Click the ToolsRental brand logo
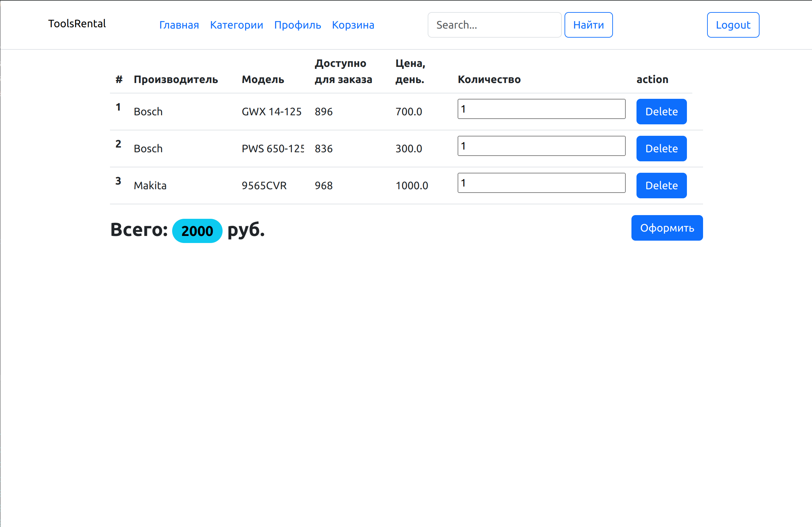The height and width of the screenshot is (527, 812). (77, 24)
